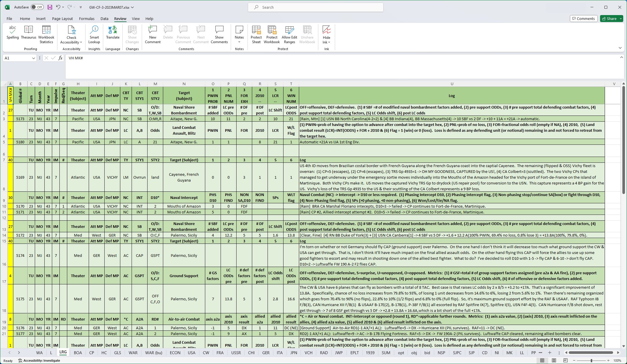Viewport: 627px width, 364px height.
Task: Show more sheet tabs via the ellipsis
Action: [540, 352]
